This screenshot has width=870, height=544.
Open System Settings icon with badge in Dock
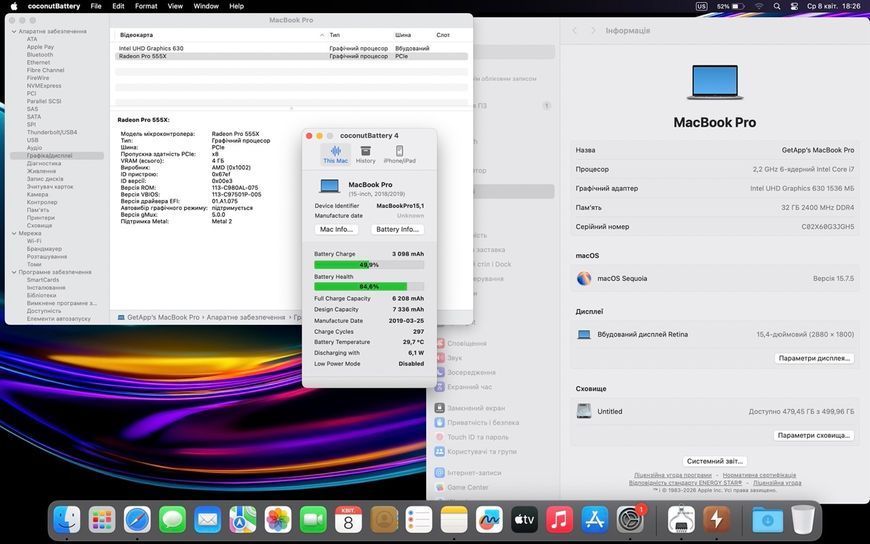pyautogui.click(x=630, y=520)
